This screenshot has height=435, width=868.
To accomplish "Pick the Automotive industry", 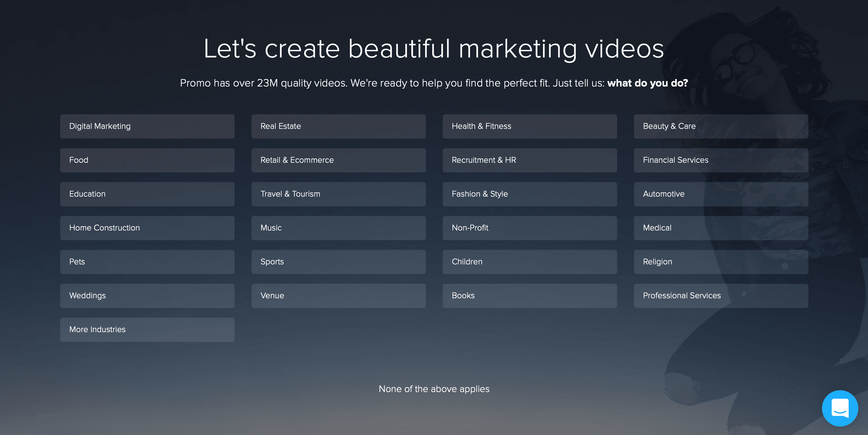I will tap(721, 194).
